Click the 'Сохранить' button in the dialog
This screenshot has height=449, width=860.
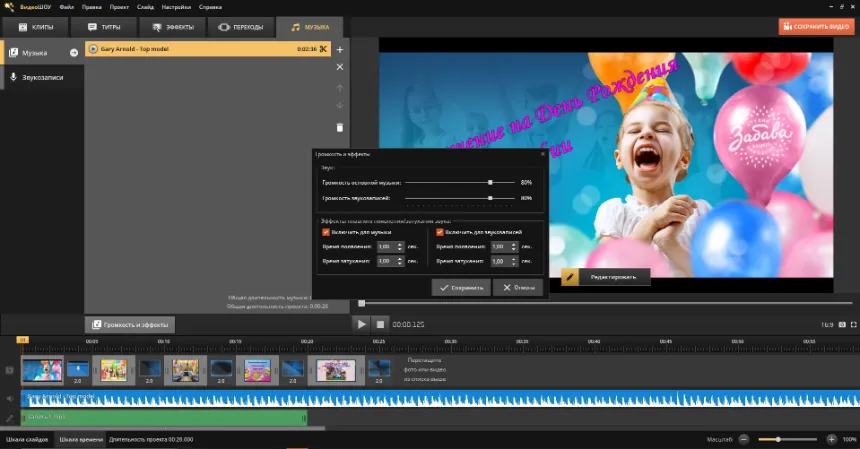pyautogui.click(x=461, y=287)
